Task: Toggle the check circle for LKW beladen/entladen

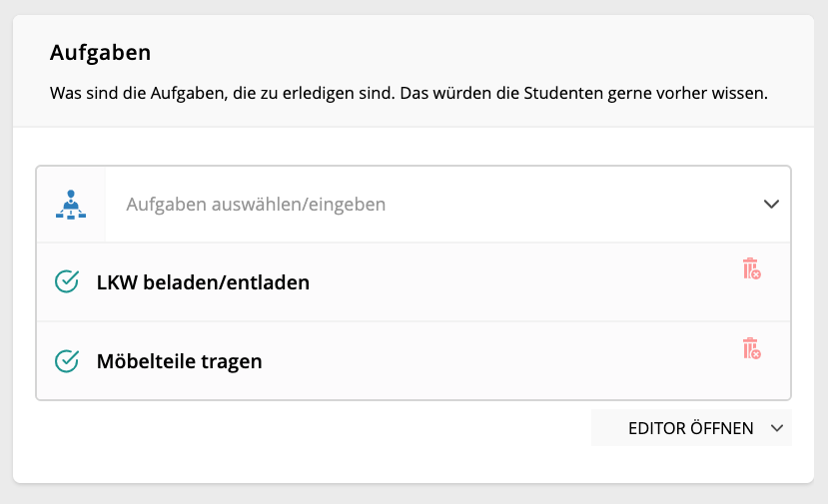Action: point(67,281)
